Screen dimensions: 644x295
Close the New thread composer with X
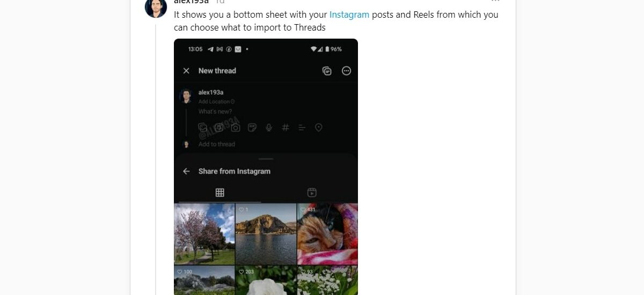click(x=186, y=71)
